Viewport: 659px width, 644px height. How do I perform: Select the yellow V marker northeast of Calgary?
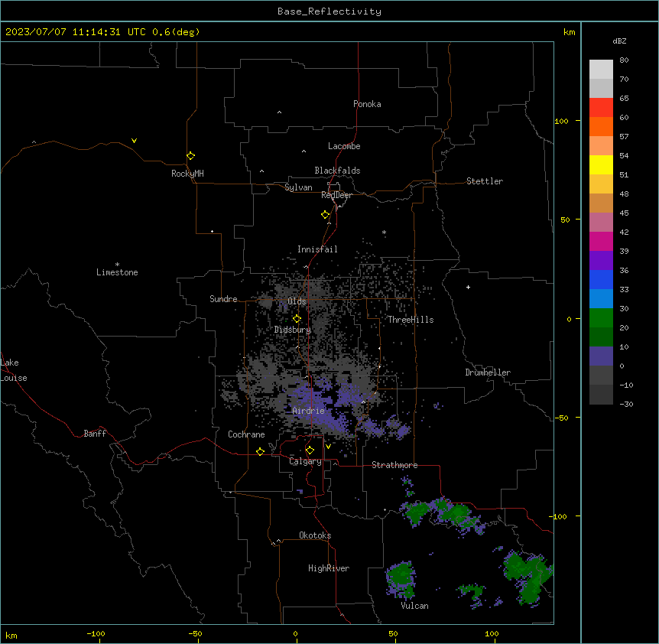click(328, 447)
